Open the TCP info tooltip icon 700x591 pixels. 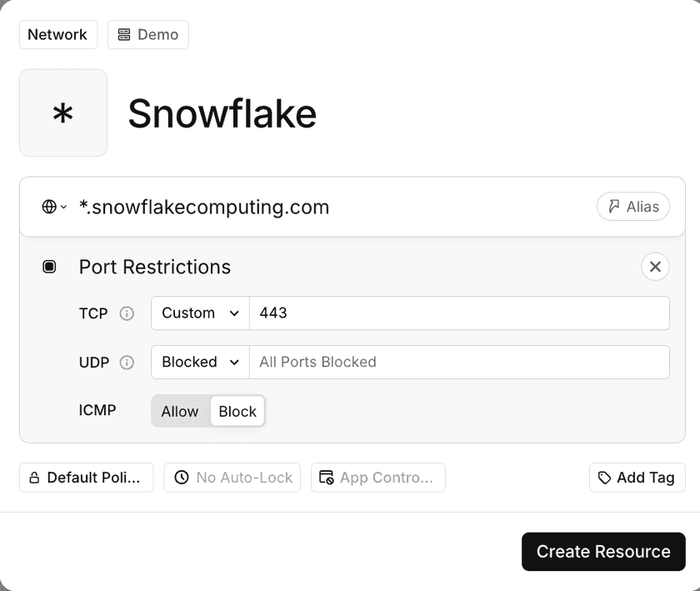(126, 313)
